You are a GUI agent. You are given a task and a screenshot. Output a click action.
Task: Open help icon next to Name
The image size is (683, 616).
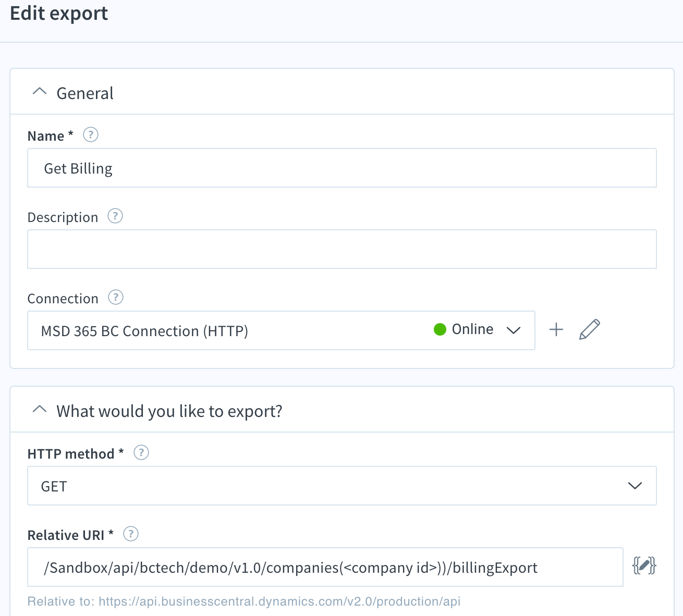[x=91, y=135]
